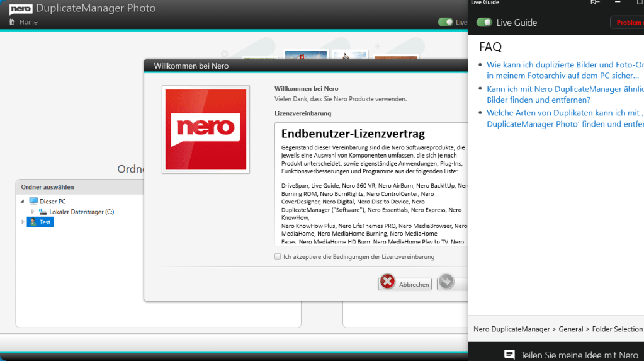Click the chat bubble feedback icon
The height and width of the screenshot is (361, 644).
coord(509,355)
